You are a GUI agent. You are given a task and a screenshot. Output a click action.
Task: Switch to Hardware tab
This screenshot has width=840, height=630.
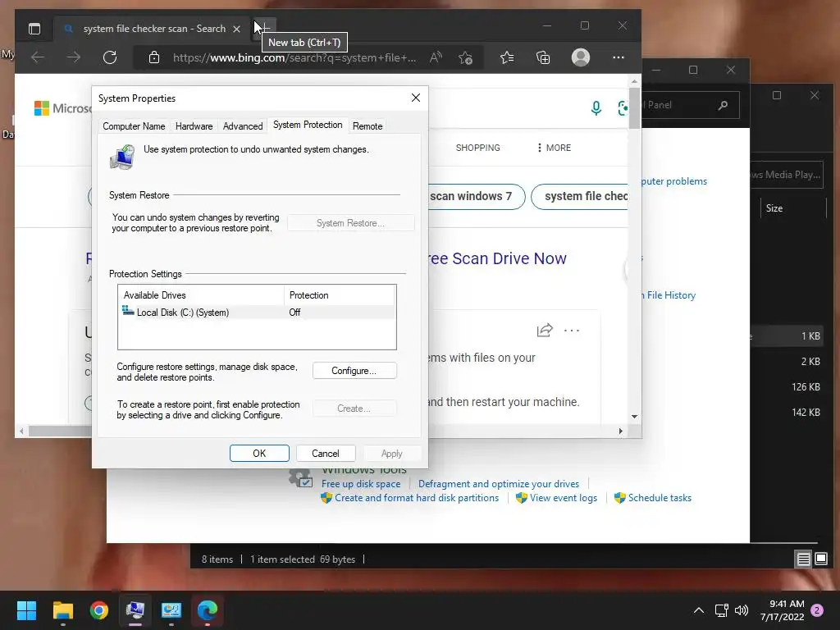pos(194,126)
